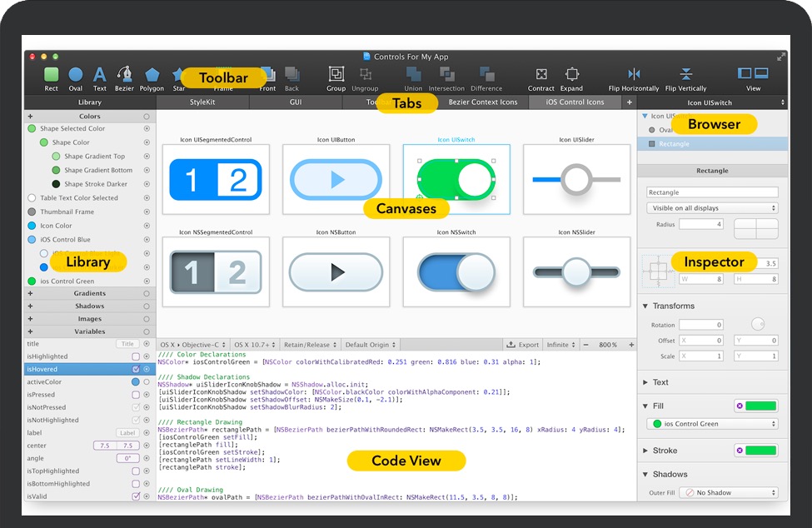Toggle the isValid variable checkbox

coord(136,496)
